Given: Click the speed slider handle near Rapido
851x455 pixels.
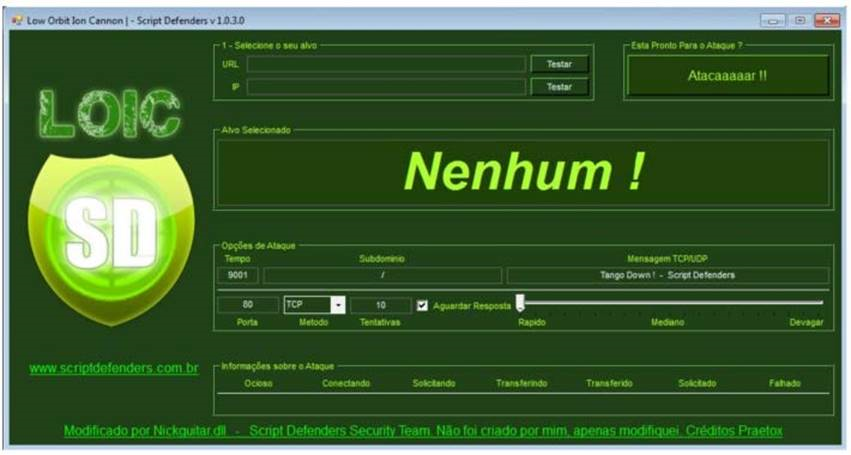Looking at the screenshot, I should tap(520, 304).
